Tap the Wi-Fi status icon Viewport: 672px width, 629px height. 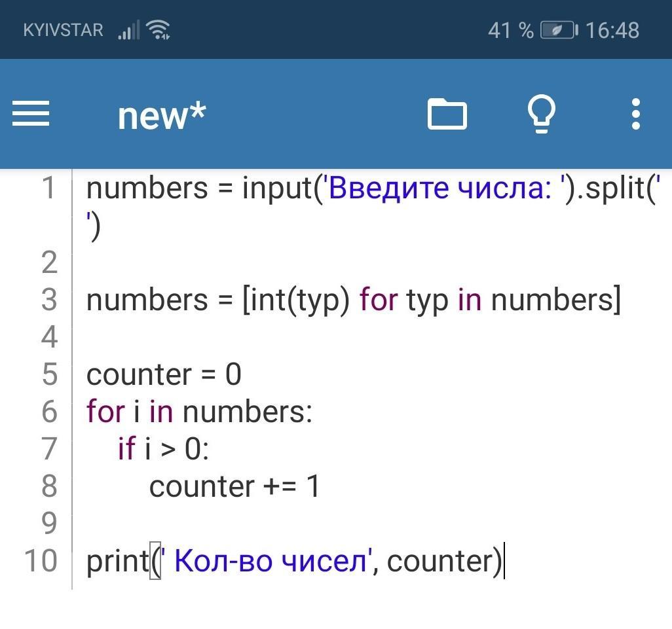(159, 30)
